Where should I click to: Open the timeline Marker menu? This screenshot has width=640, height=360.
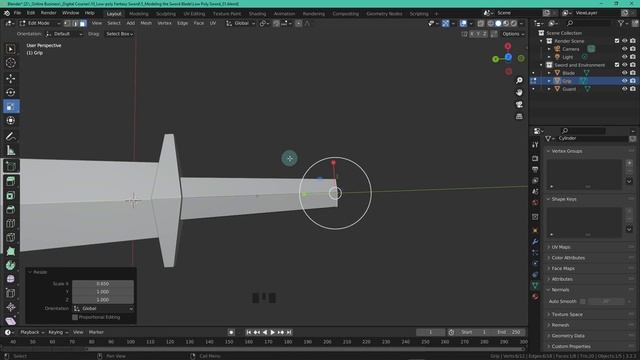[x=96, y=332]
